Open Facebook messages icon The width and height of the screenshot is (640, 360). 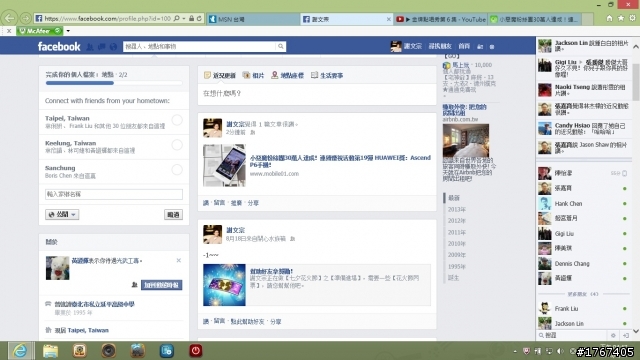coord(102,47)
